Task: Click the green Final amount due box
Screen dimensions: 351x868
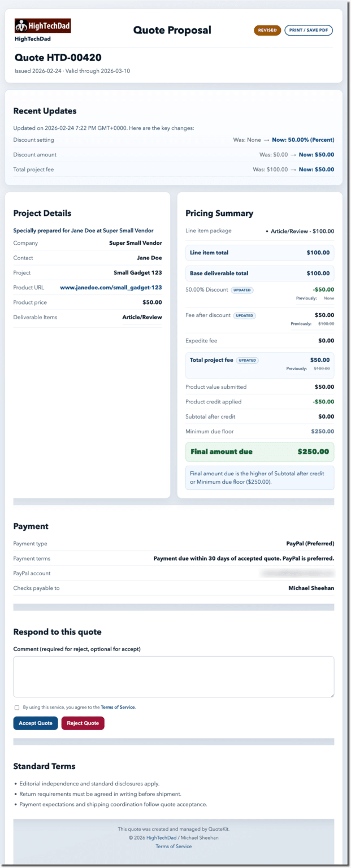Action: 259,452
